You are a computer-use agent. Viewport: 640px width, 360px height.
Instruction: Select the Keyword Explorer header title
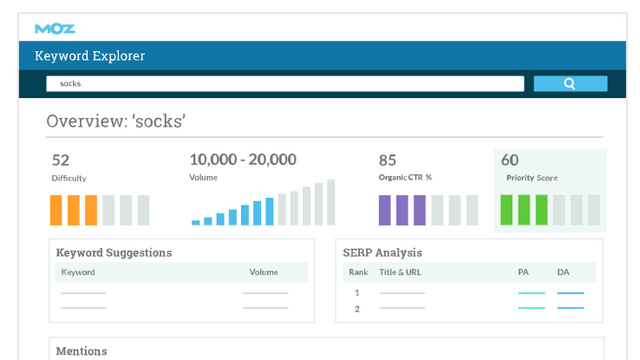click(90, 56)
